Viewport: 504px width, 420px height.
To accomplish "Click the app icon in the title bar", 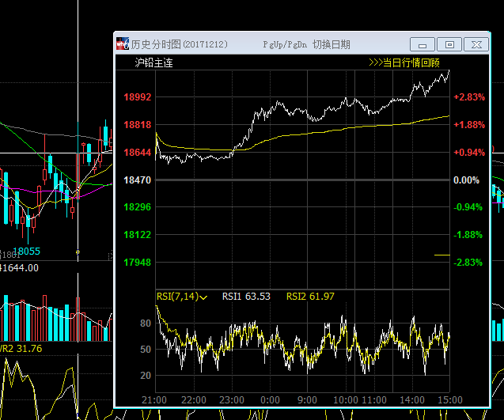I will (123, 44).
